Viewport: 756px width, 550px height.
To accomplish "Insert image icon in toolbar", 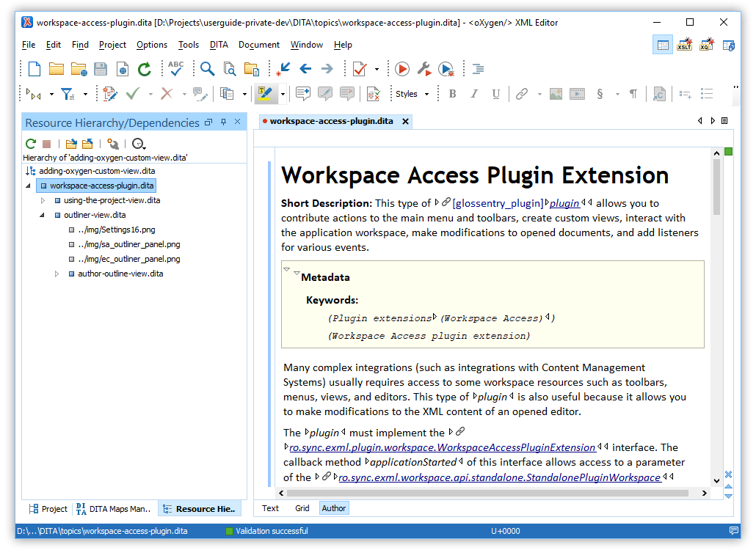I will (556, 93).
